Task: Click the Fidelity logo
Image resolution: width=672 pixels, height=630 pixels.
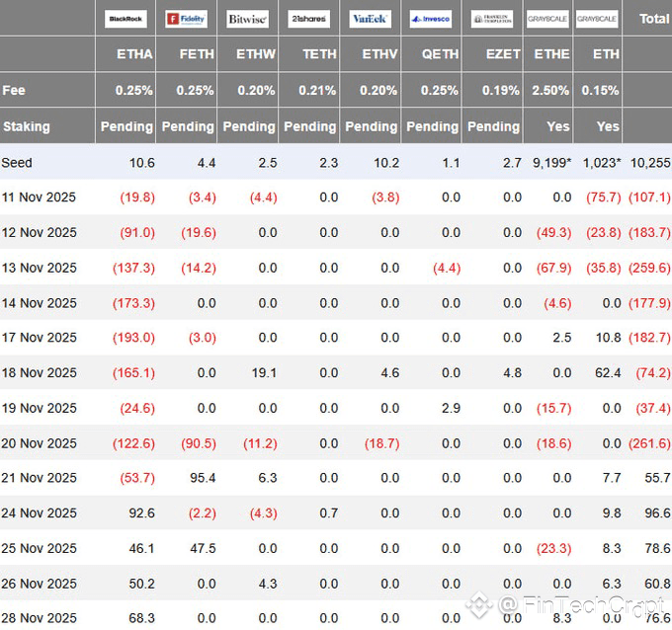Action: (187, 19)
